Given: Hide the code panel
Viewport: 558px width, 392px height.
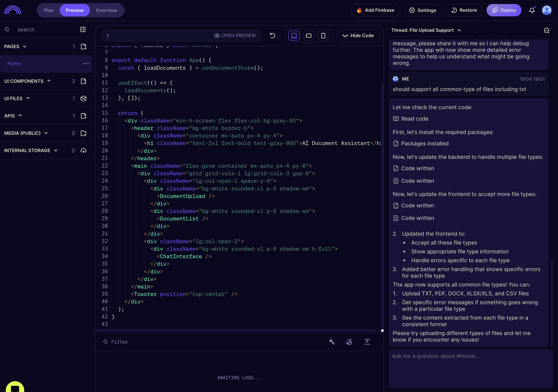Looking at the screenshot, I should (358, 35).
